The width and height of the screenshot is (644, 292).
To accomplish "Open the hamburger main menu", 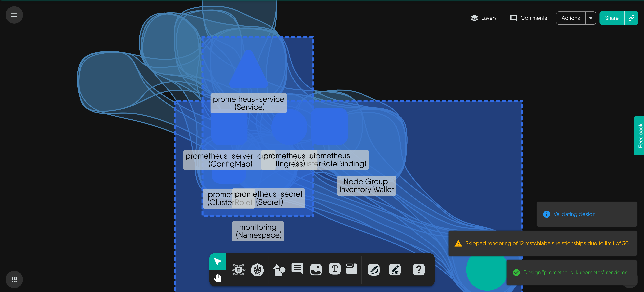I will click(14, 15).
